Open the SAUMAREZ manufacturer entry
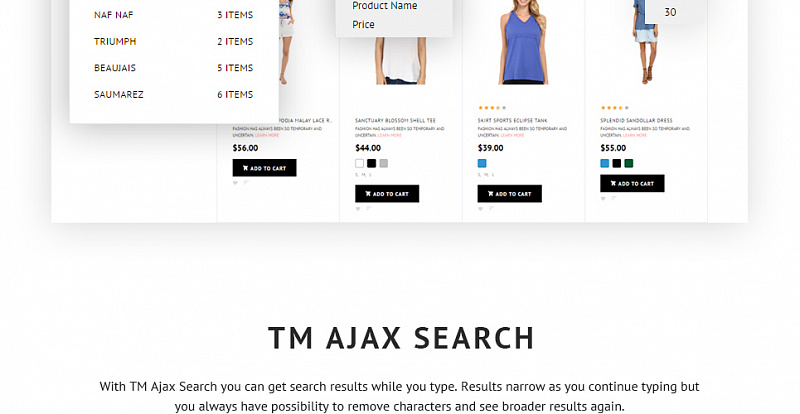This screenshot has width=800, height=414. click(173, 94)
